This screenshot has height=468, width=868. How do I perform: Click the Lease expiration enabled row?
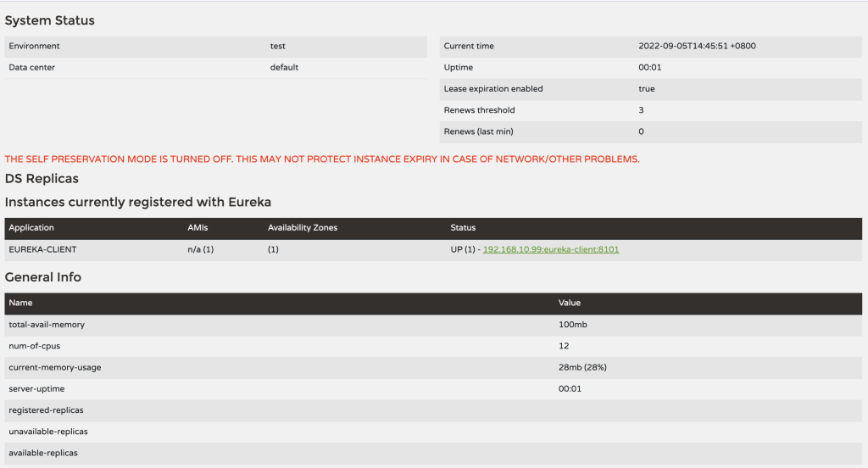tap(650, 89)
